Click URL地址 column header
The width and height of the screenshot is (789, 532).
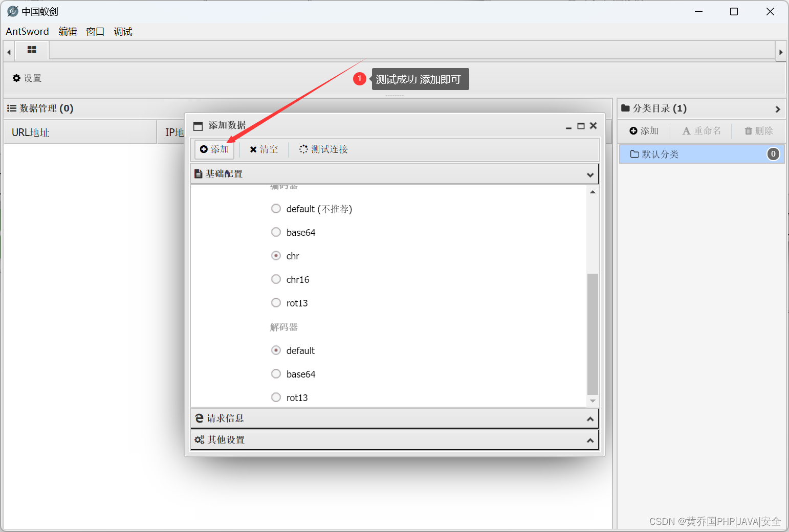click(x=80, y=132)
